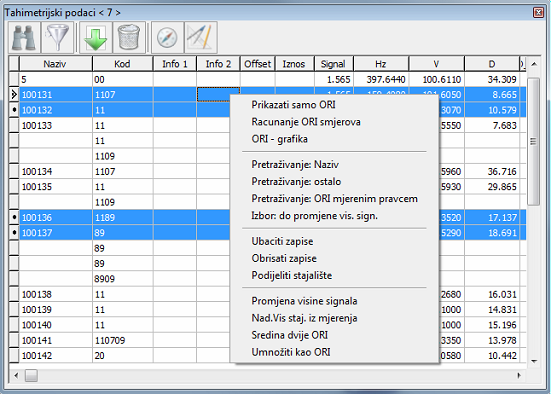Click the Iznos column header
The width and height of the screenshot is (551, 394).
click(x=294, y=64)
